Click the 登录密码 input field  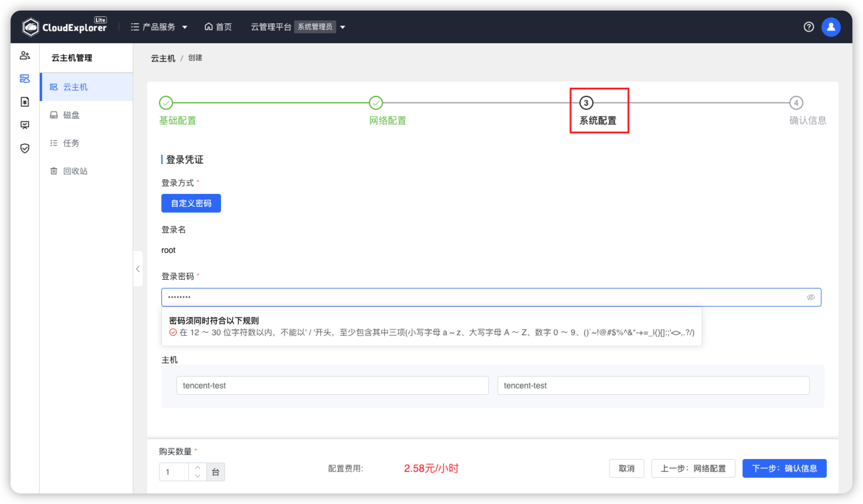tap(491, 297)
